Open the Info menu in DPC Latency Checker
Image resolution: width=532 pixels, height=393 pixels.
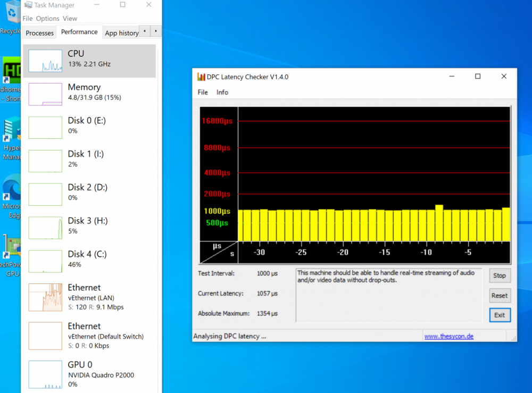click(222, 92)
